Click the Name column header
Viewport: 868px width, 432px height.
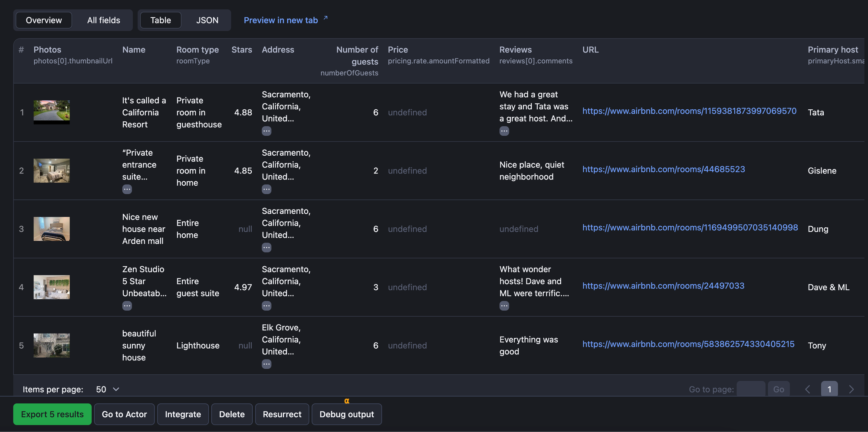click(134, 50)
